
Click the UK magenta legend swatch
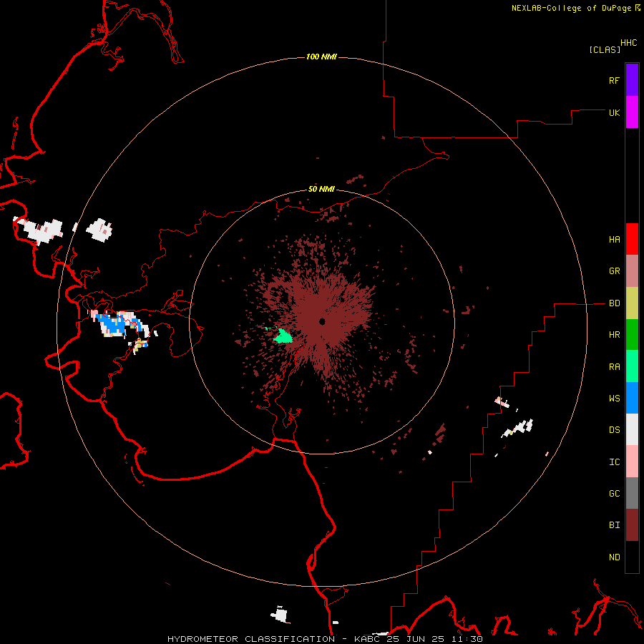(632, 112)
